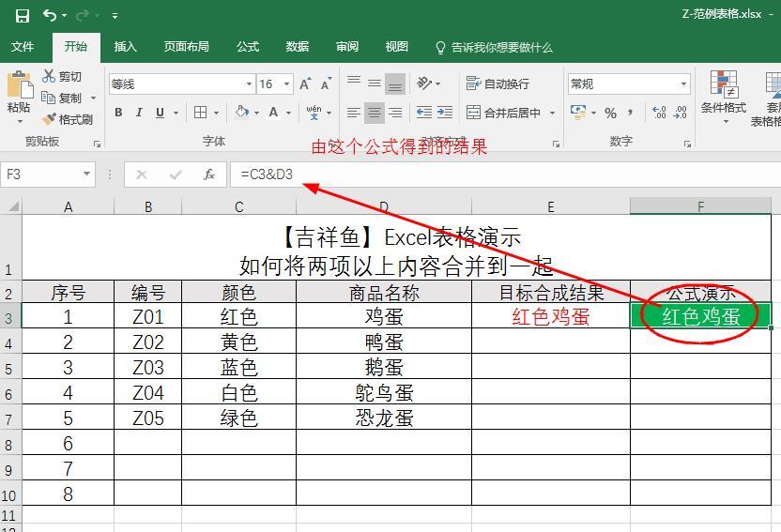
Task: Expand the 合并后居中 dropdown arrow
Action: (x=552, y=113)
